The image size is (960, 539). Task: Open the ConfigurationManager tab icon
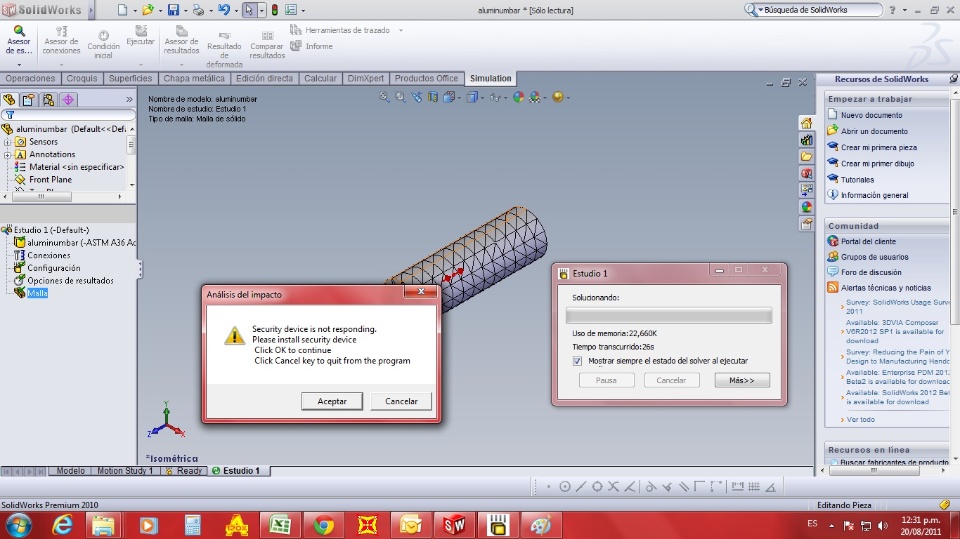[x=48, y=99]
